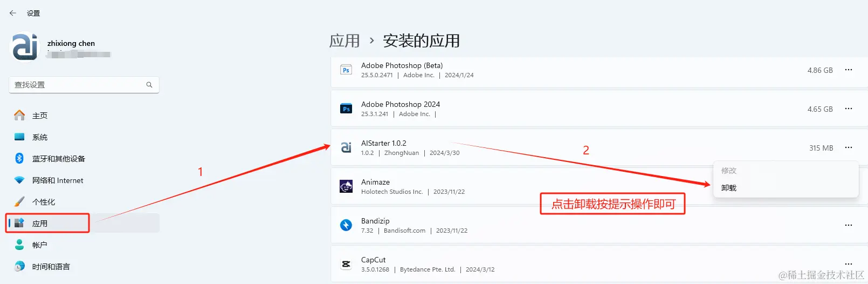Click the monitor icon beside 系统
868x284 pixels.
click(x=19, y=137)
